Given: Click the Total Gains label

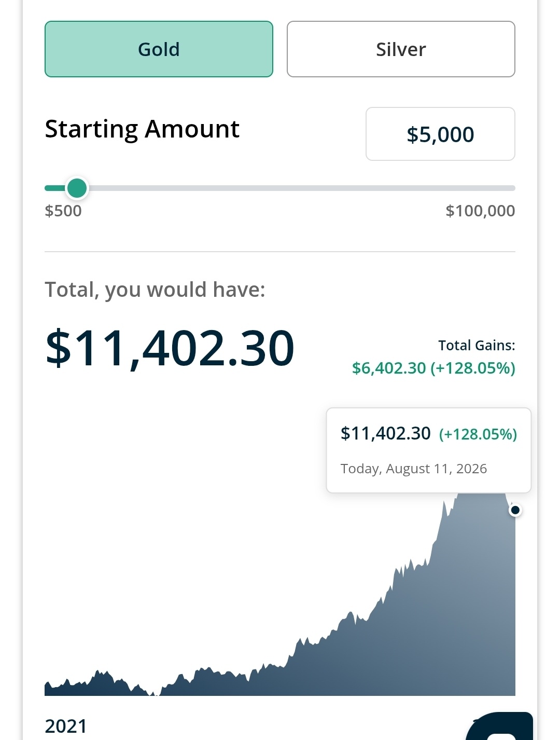Looking at the screenshot, I should 477,345.
